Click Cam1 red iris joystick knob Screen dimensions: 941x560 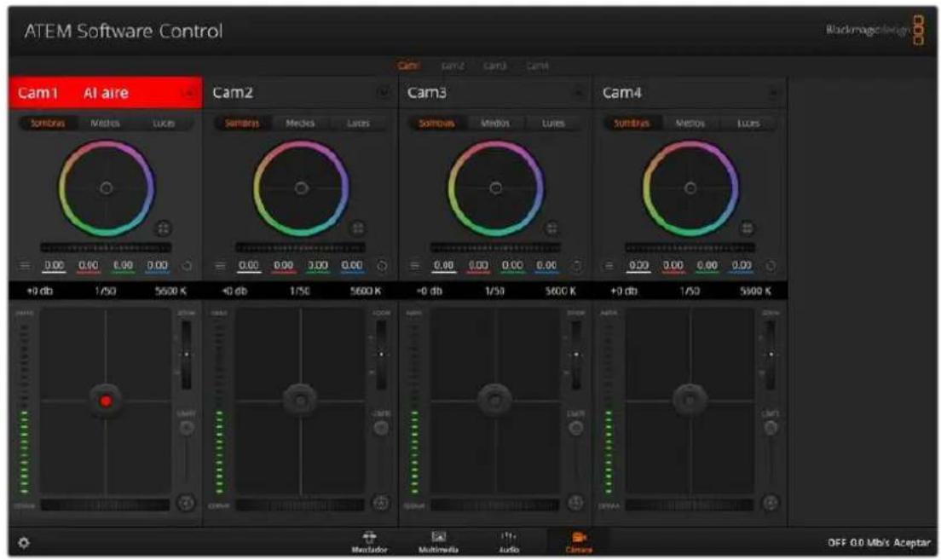tap(107, 401)
